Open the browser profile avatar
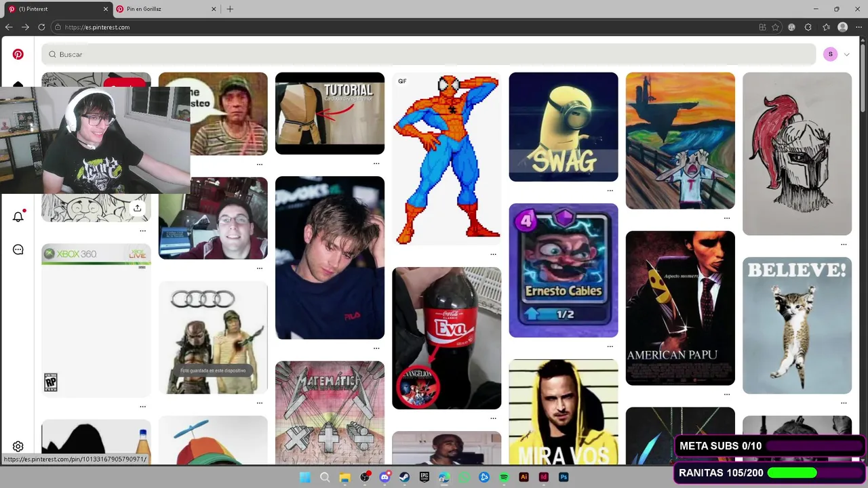 tap(842, 27)
